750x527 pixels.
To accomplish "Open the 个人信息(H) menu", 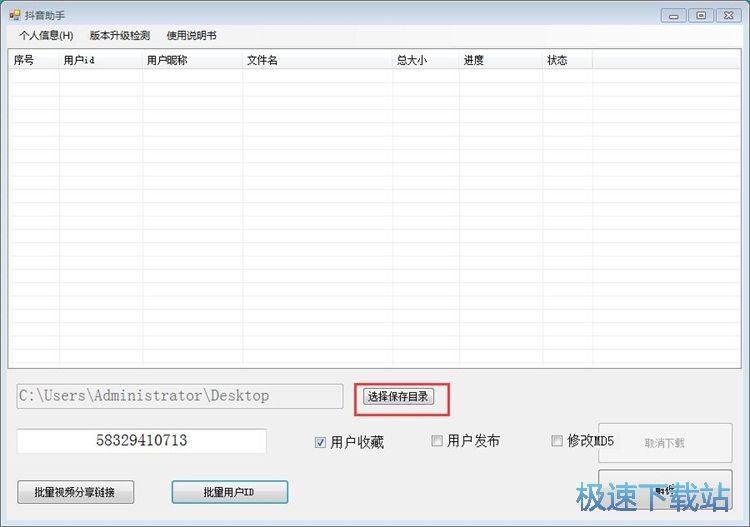I will pos(46,36).
